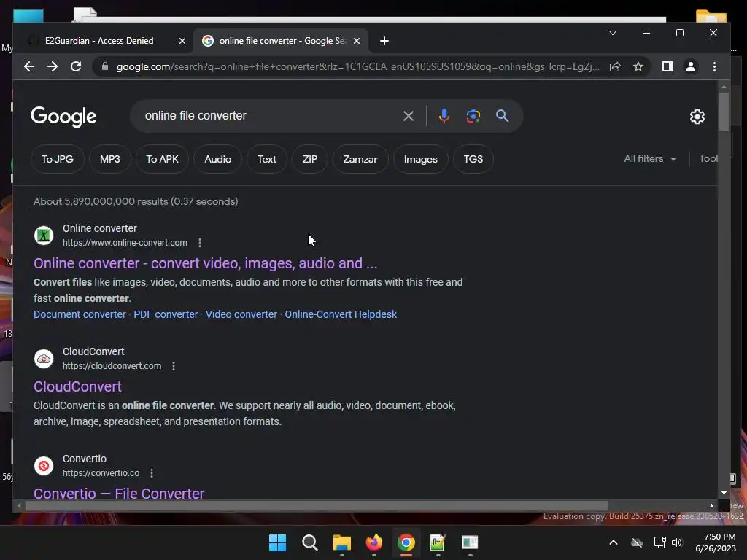The height and width of the screenshot is (560, 747).
Task: Expand the All filters dropdown
Action: [650, 158]
